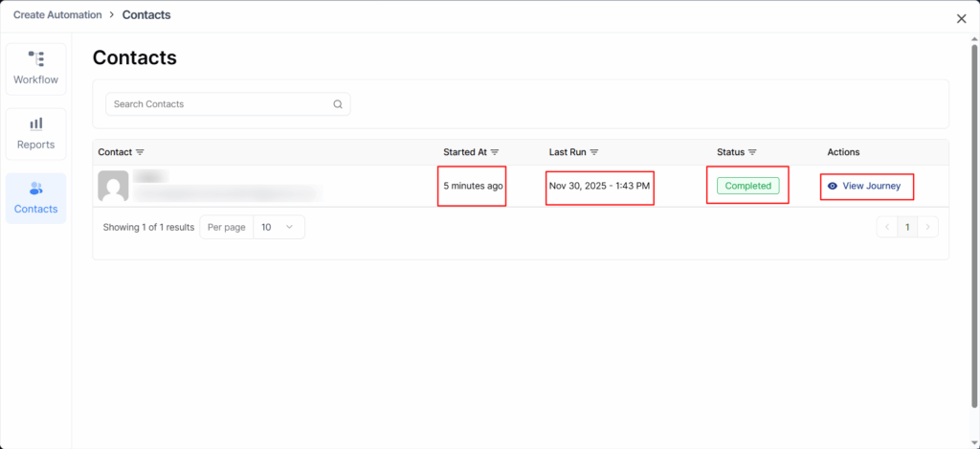The width and height of the screenshot is (980, 449).
Task: Open the Workflow sidebar tab
Action: tap(36, 68)
